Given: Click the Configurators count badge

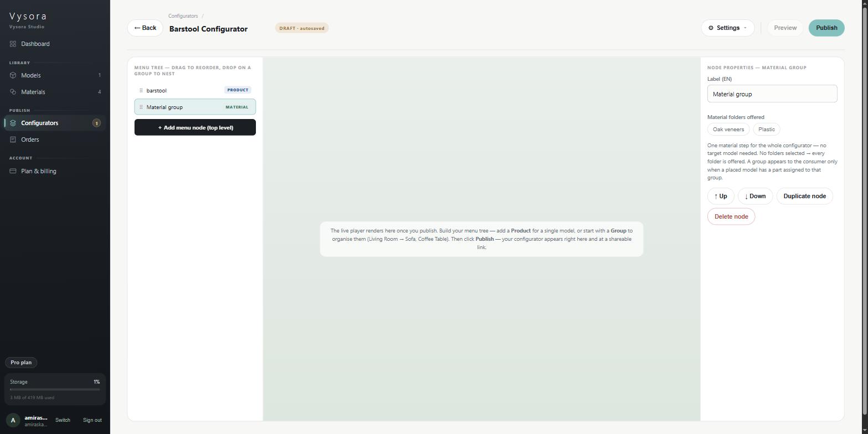Looking at the screenshot, I should pyautogui.click(x=96, y=123).
